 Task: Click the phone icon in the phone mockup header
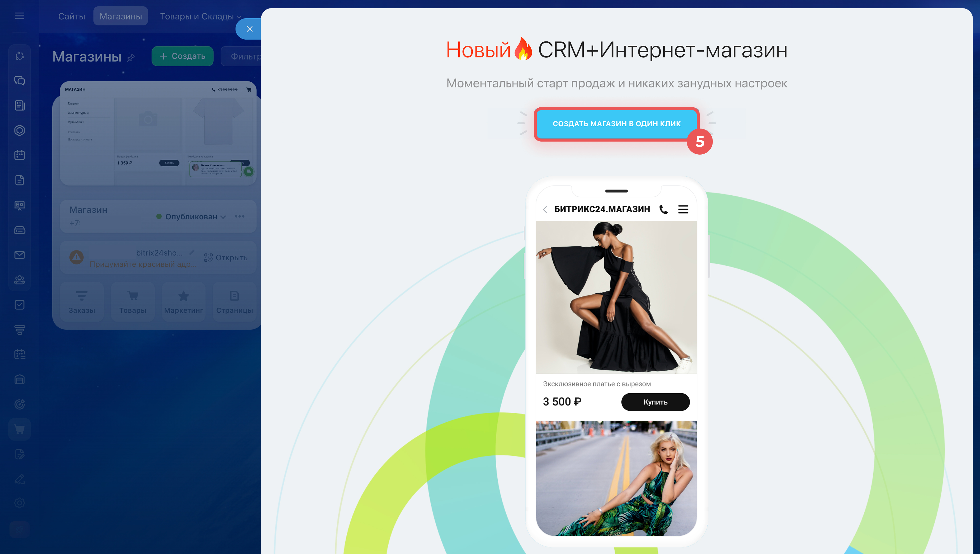663,209
